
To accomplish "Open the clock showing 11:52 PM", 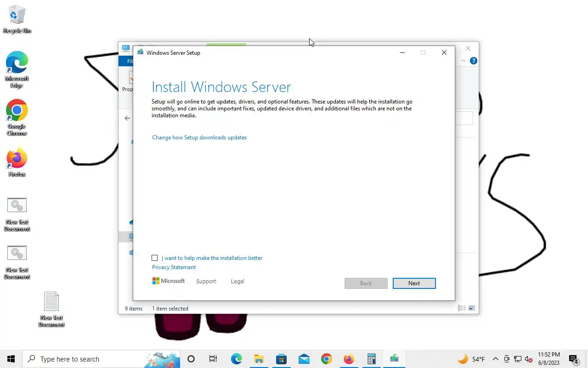I will (548, 359).
